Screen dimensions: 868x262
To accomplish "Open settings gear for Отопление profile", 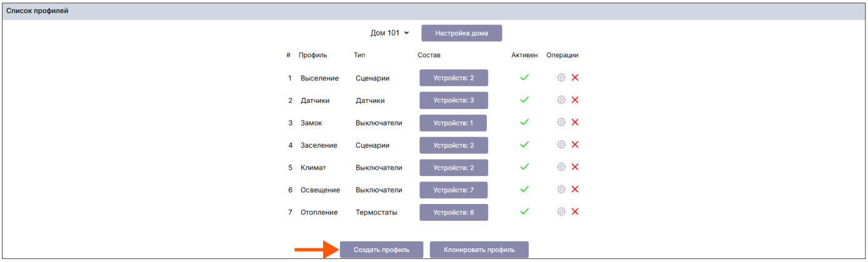I will point(561,212).
